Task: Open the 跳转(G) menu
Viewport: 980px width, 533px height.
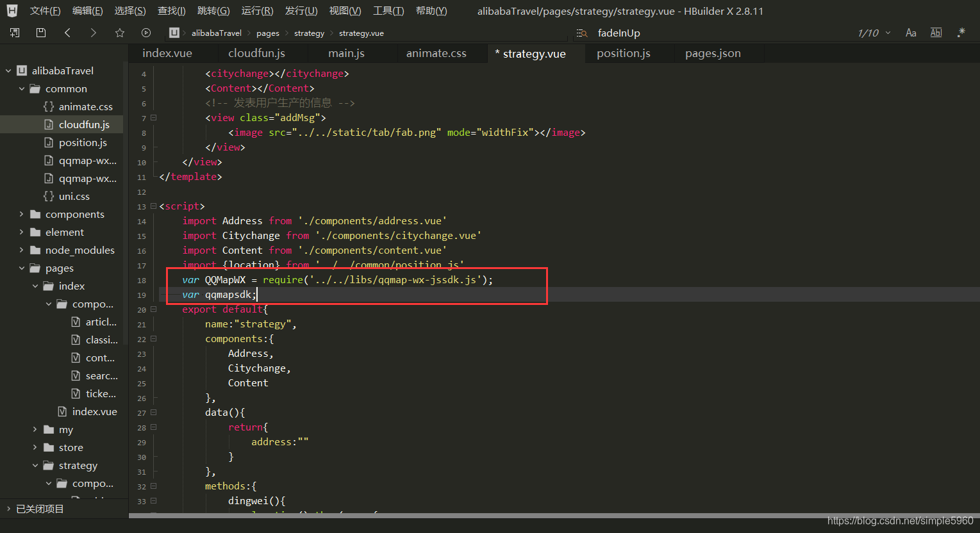Action: point(213,11)
